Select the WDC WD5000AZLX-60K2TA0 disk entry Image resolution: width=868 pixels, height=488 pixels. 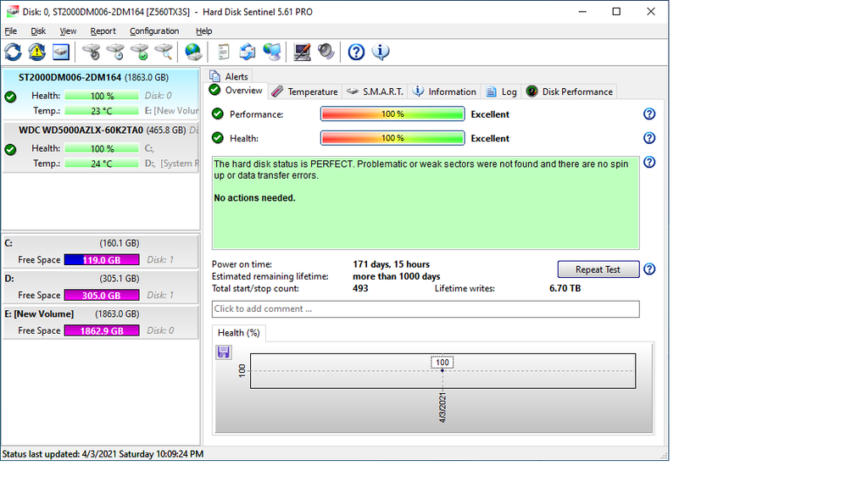pyautogui.click(x=101, y=147)
